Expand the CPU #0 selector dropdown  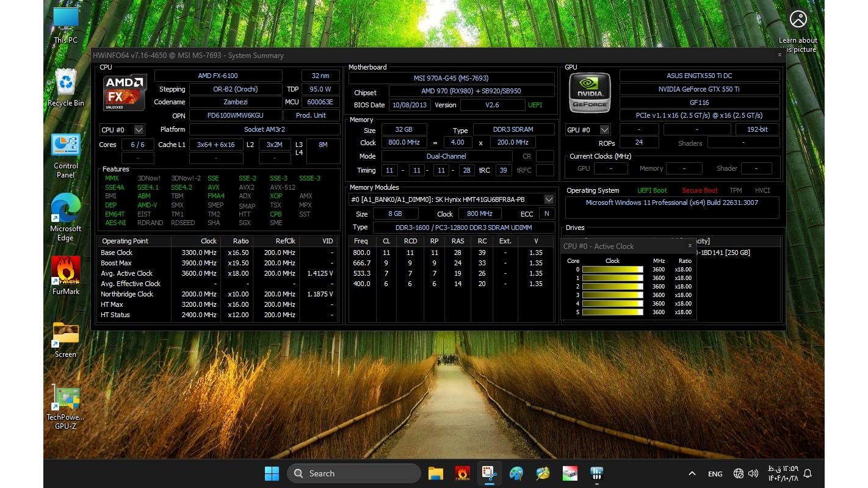point(139,130)
